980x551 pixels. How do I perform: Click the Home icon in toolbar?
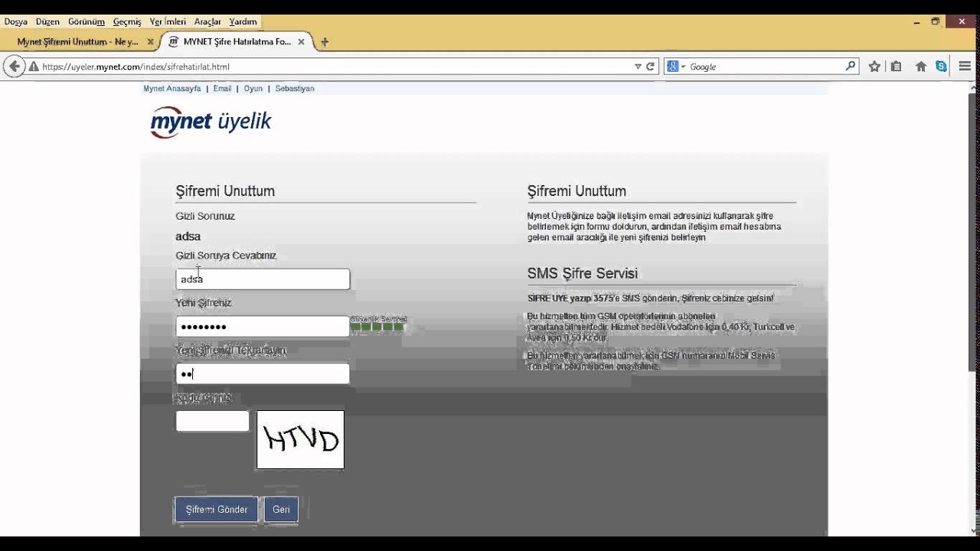(x=921, y=67)
